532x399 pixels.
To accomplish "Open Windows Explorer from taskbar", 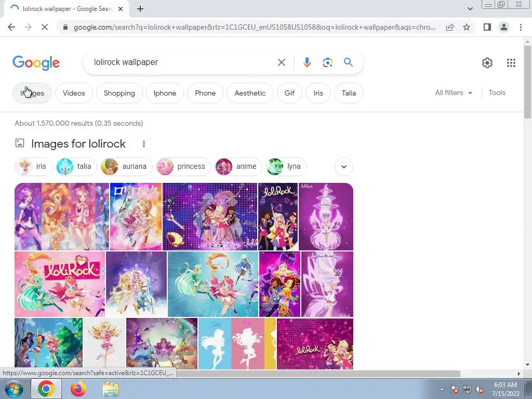I will click(111, 389).
